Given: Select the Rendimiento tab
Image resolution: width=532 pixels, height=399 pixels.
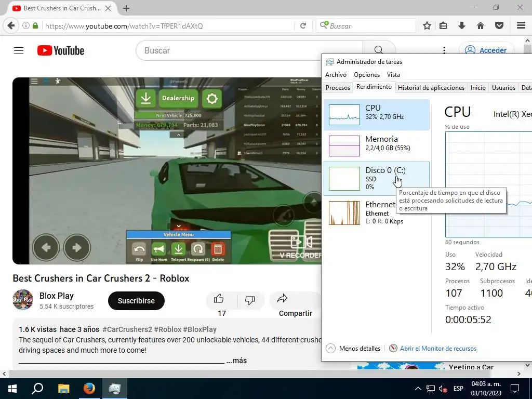Looking at the screenshot, I should point(374,87).
